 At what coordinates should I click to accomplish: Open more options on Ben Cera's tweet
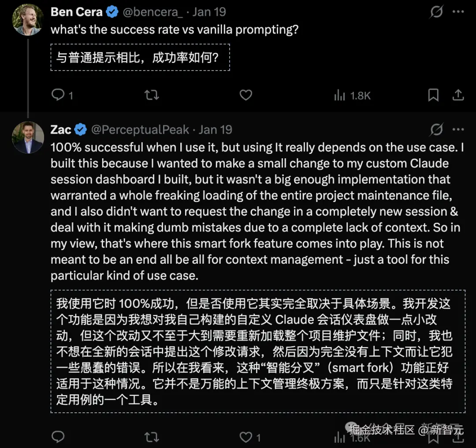[x=458, y=12]
